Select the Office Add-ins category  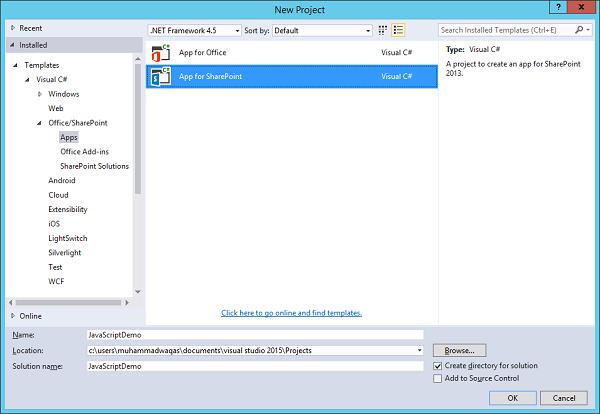[85, 152]
